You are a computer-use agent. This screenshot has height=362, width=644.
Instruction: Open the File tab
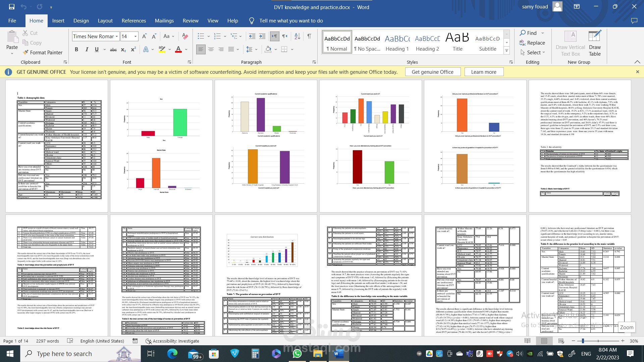[12, 21]
